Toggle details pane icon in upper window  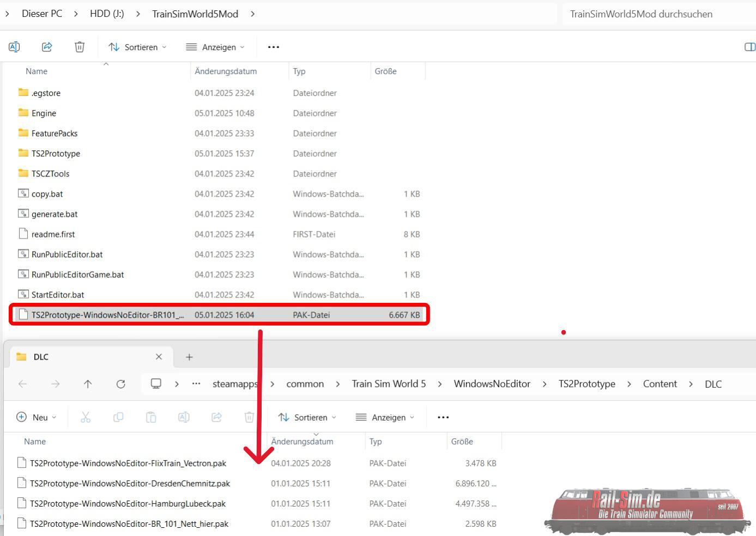point(750,47)
